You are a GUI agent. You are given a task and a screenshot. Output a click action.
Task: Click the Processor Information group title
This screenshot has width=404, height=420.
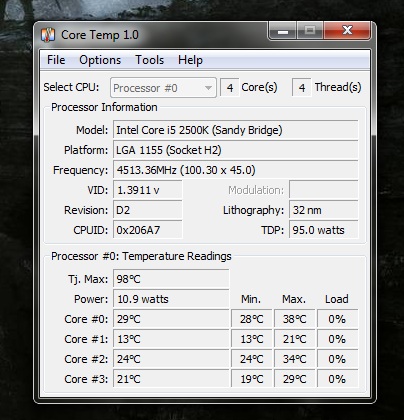[104, 107]
